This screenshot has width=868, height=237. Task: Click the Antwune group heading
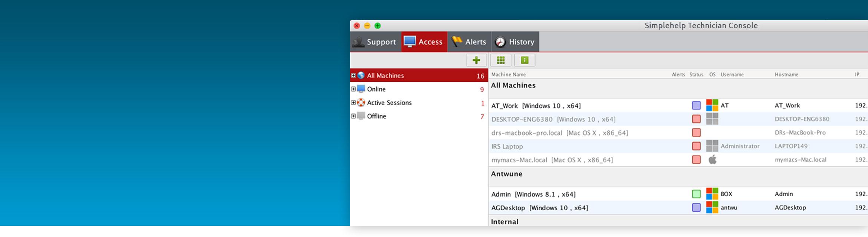[507, 174]
